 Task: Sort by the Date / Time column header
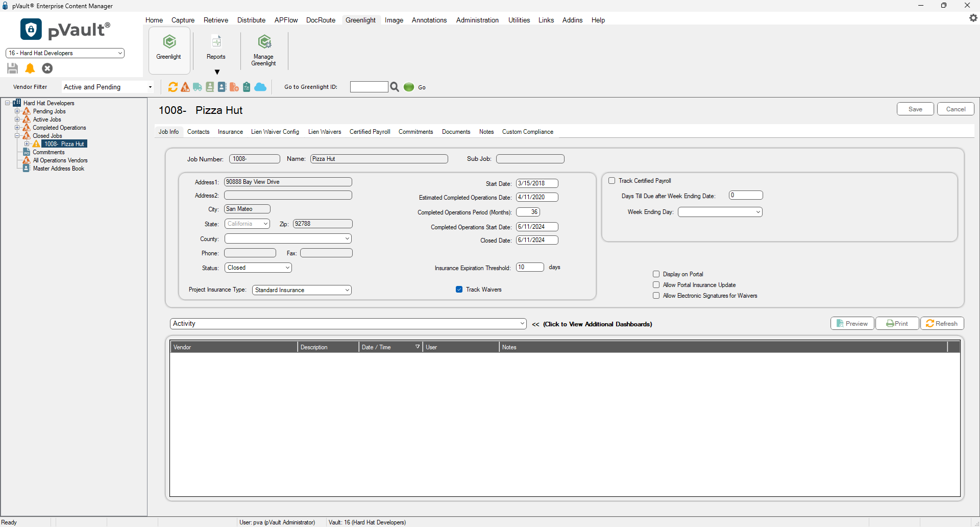pos(390,347)
